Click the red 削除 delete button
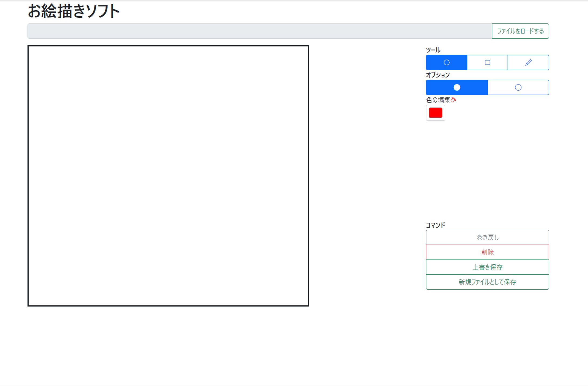 (487, 252)
